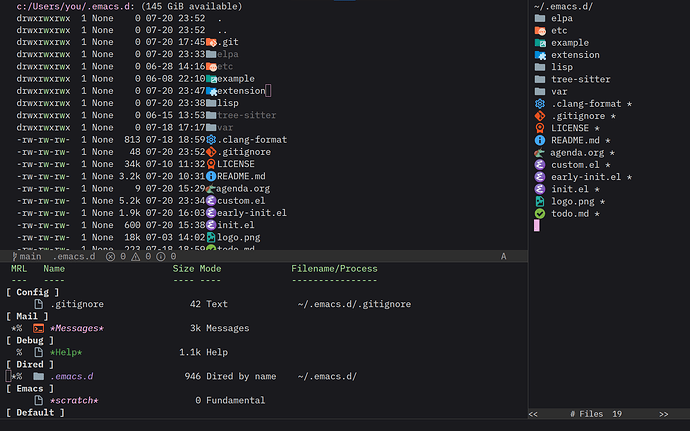
Task: Click the README.md info icon in dired listing
Action: (x=211, y=176)
